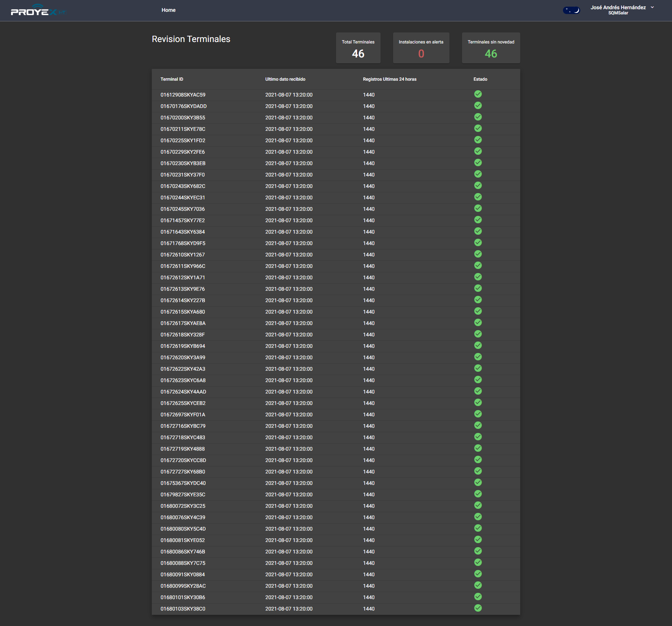Image resolution: width=672 pixels, height=626 pixels.
Task: Select terminal ID 01680080SKY5C4D
Action: click(x=183, y=529)
